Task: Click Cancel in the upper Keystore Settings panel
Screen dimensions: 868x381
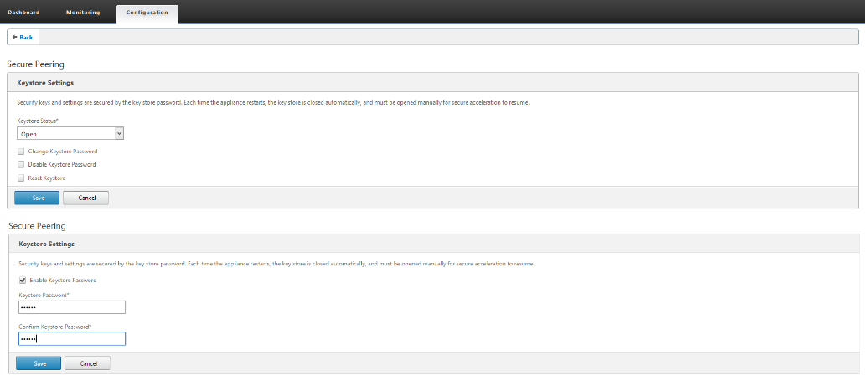Action: pos(85,198)
